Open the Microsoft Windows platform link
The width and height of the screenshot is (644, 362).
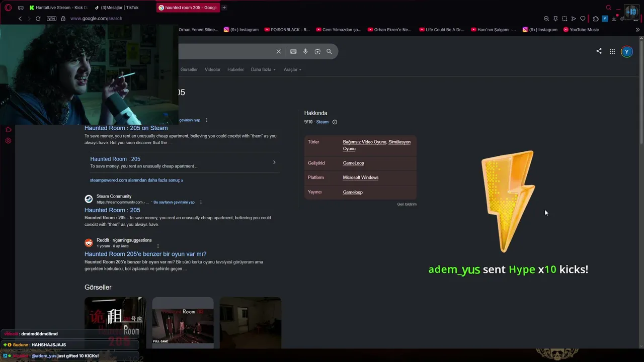click(361, 177)
